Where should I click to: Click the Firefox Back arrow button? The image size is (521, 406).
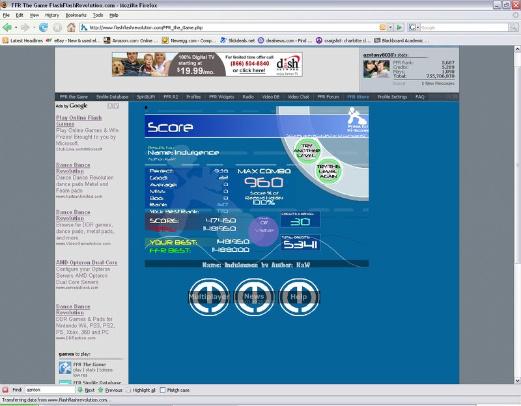[x=7, y=27]
